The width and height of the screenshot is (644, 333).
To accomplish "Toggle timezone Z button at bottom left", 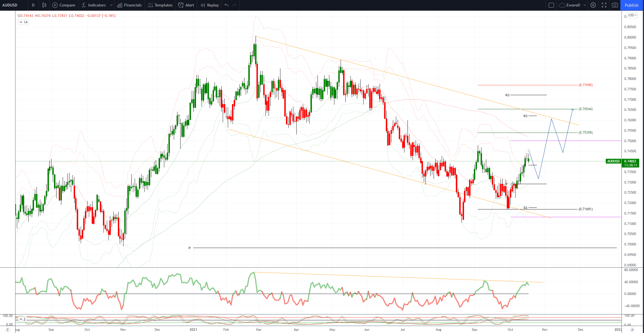I will [x=8, y=330].
